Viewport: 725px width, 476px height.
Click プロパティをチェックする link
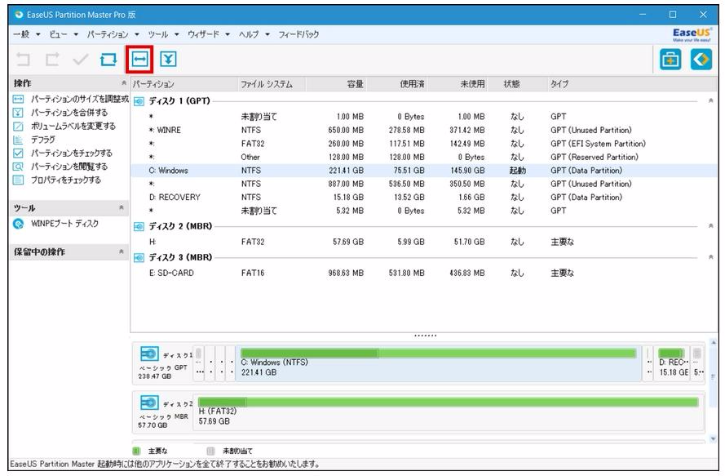pyautogui.click(x=66, y=180)
